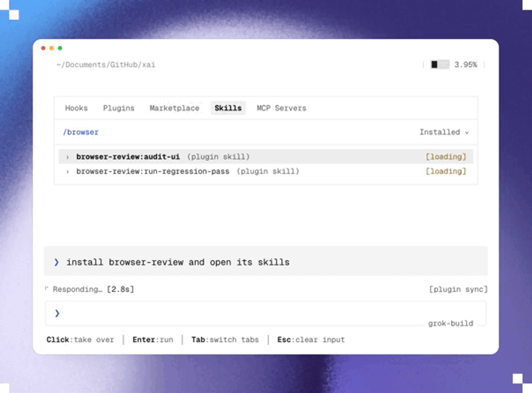Click the Esc:clear input hint
Screen dimensions: 532x393
[x=311, y=340]
